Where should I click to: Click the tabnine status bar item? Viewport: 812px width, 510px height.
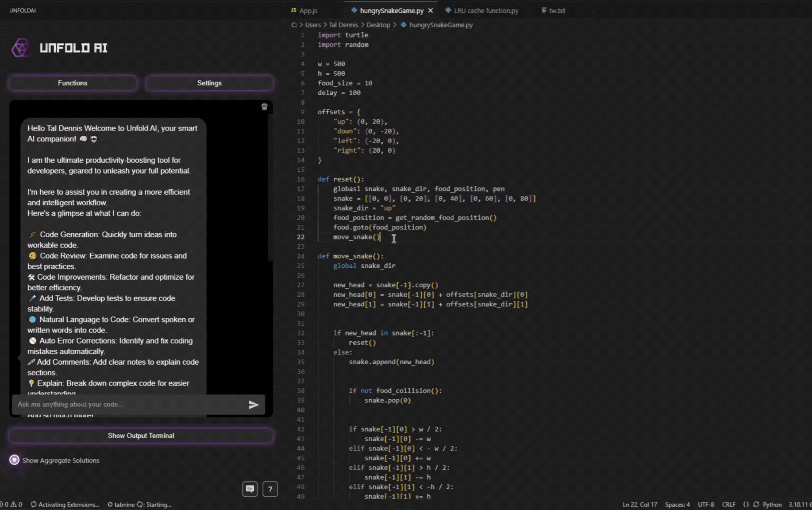tap(124, 504)
